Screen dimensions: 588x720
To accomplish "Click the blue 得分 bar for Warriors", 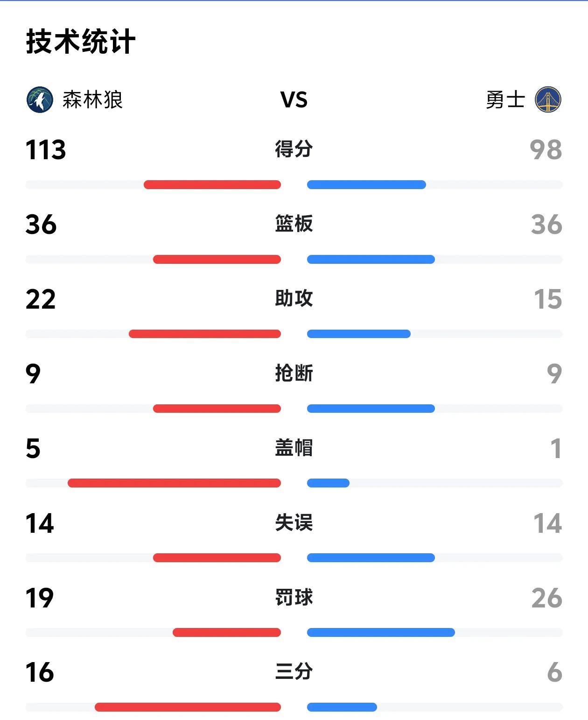I will pyautogui.click(x=366, y=184).
